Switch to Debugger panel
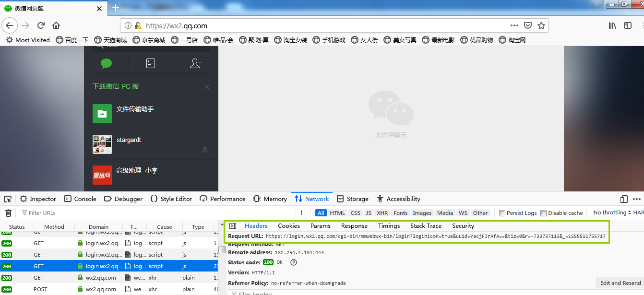Screen dimensions: 644x295 (x=123, y=199)
